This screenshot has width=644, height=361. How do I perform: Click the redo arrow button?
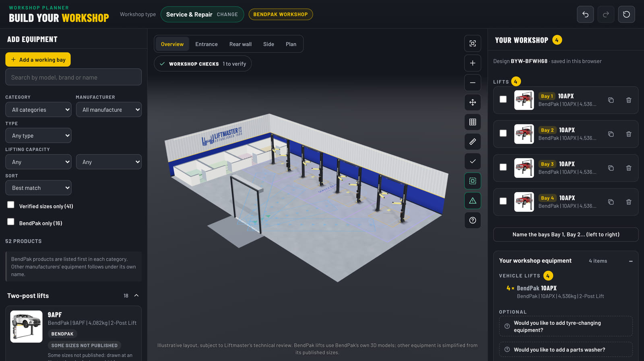(606, 14)
